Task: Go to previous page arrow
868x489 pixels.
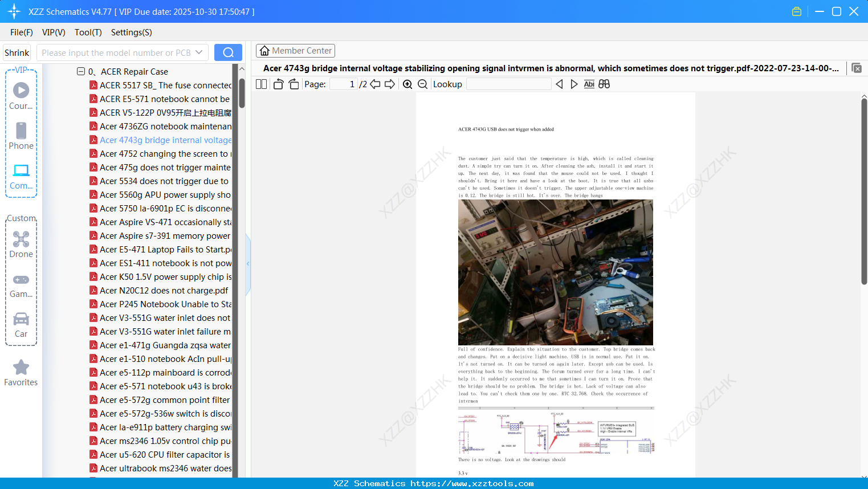Action: tap(375, 84)
